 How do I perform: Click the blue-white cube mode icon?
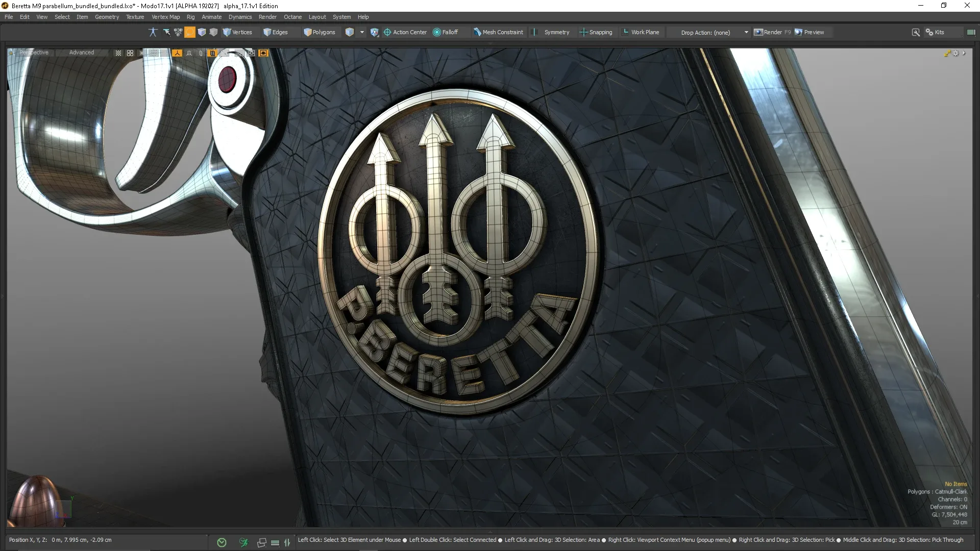(x=202, y=32)
